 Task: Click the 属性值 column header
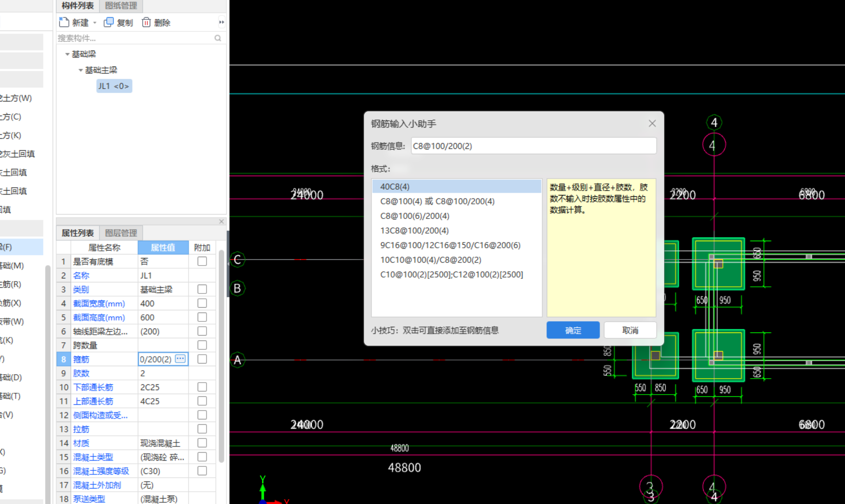[x=163, y=247]
